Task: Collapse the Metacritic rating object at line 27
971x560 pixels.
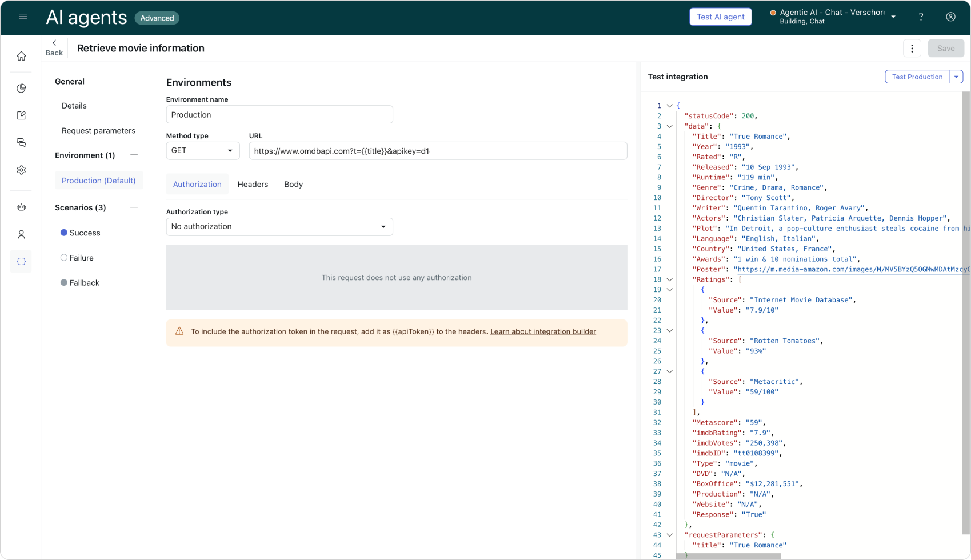Action: tap(670, 371)
